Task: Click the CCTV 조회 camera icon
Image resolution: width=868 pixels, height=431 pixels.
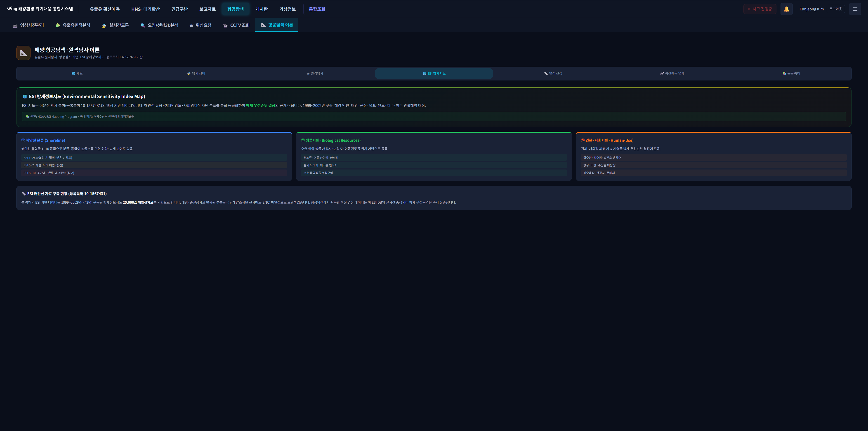Action: coord(225,26)
